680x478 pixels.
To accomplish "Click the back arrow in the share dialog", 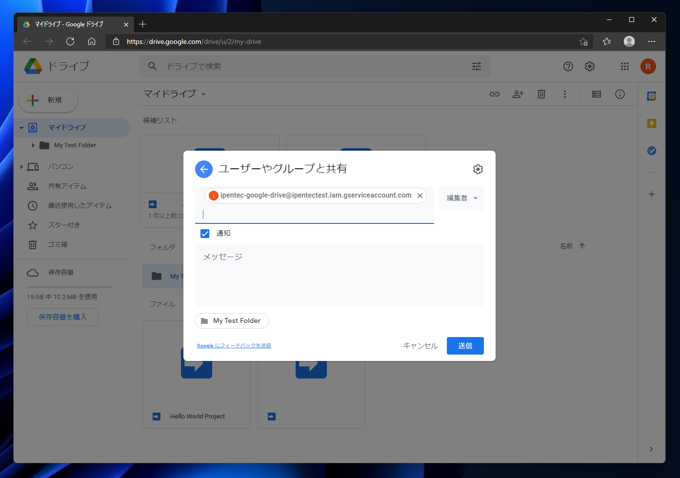I will (204, 169).
